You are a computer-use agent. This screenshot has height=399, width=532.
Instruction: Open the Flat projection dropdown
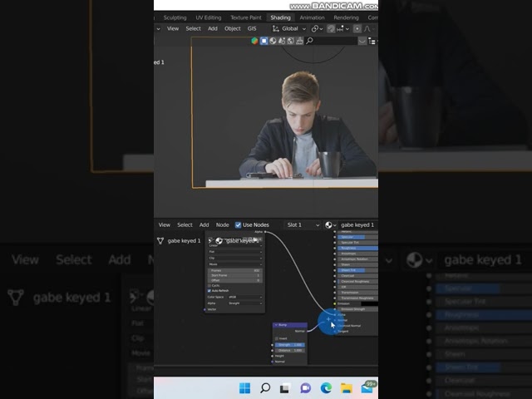(234, 252)
